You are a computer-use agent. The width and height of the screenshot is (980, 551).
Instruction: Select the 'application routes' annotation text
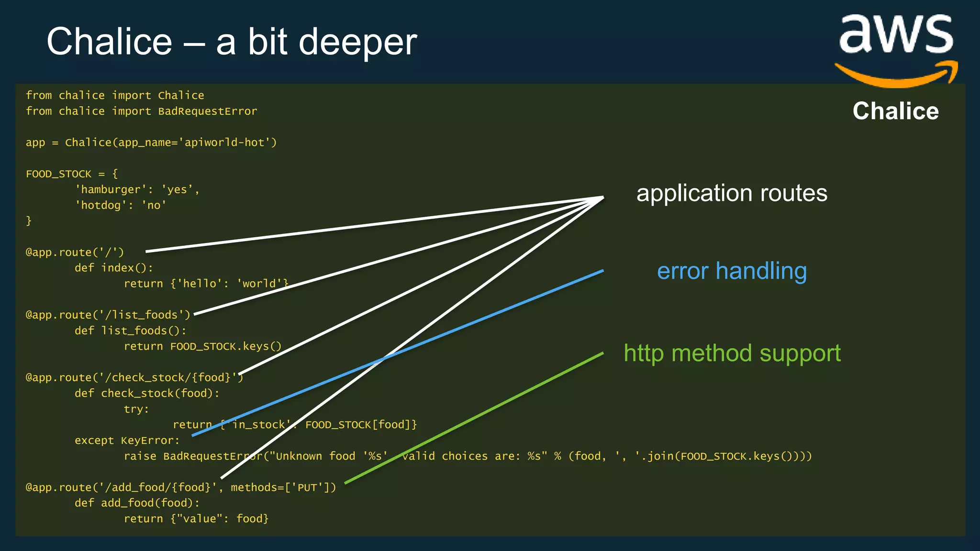732,193
